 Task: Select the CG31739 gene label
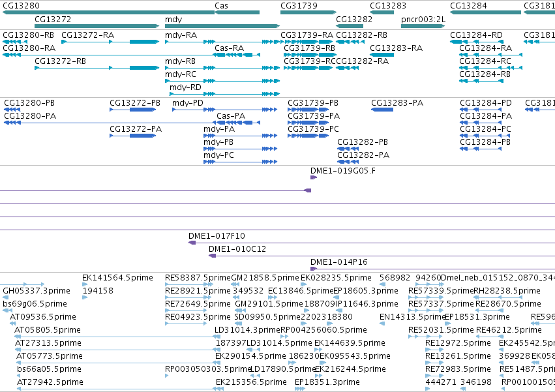coord(299,6)
